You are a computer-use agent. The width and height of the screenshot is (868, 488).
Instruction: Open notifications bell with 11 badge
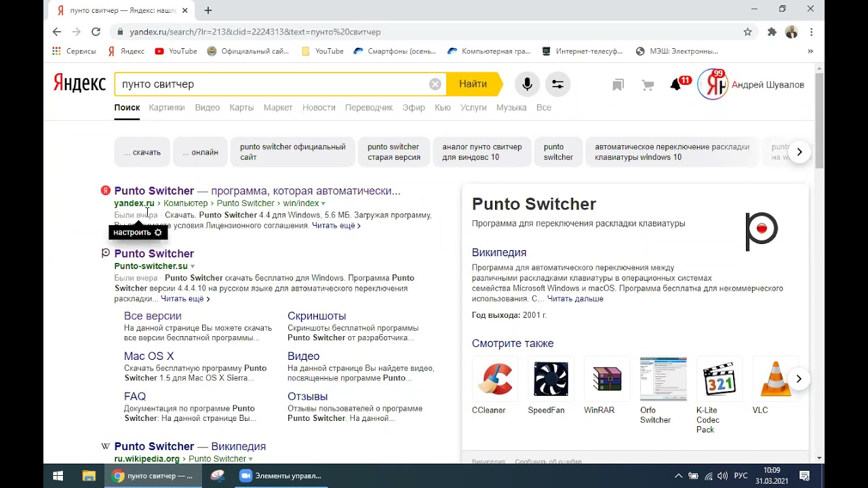point(679,83)
